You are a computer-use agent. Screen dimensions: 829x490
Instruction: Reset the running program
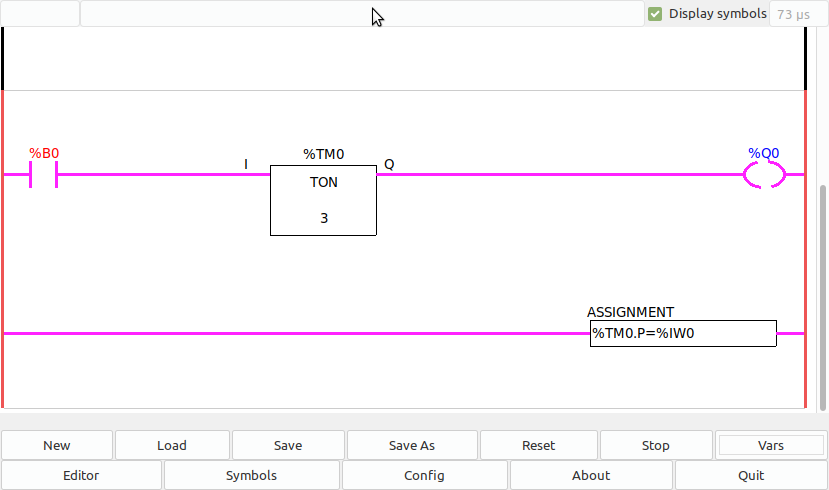pyautogui.click(x=539, y=445)
